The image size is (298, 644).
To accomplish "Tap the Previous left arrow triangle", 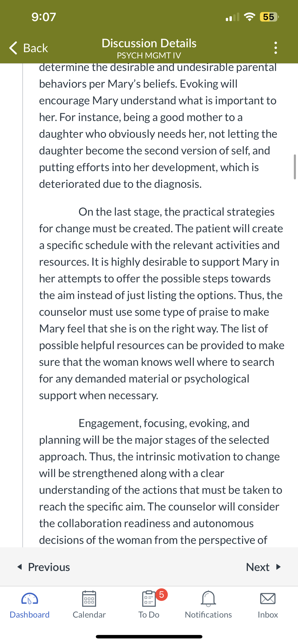I will point(19,567).
